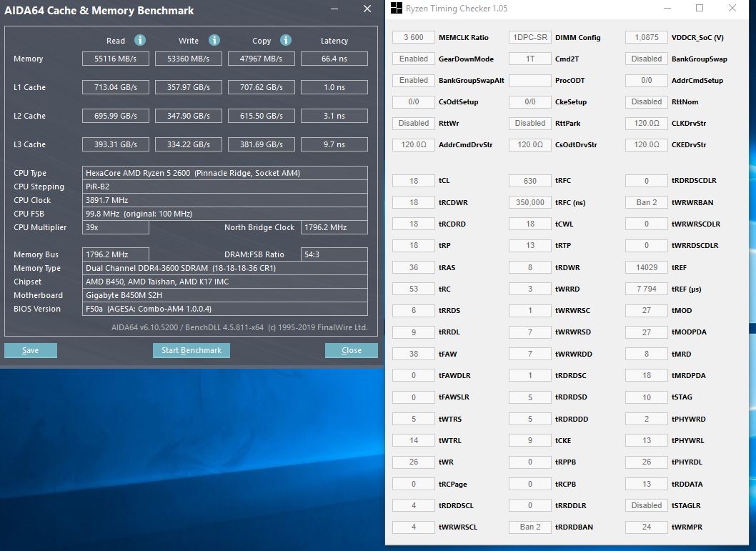Click the Memory Read 55116 MB/s value

point(116,59)
